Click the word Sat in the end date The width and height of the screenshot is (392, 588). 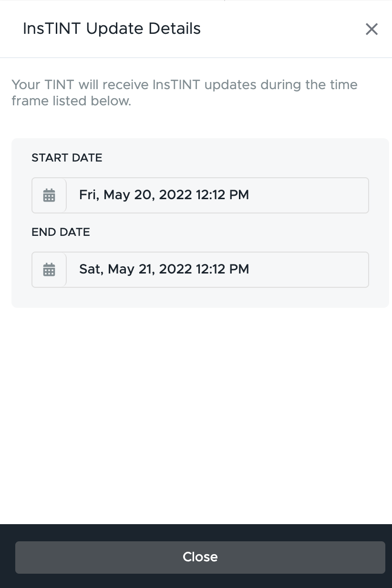coord(91,269)
